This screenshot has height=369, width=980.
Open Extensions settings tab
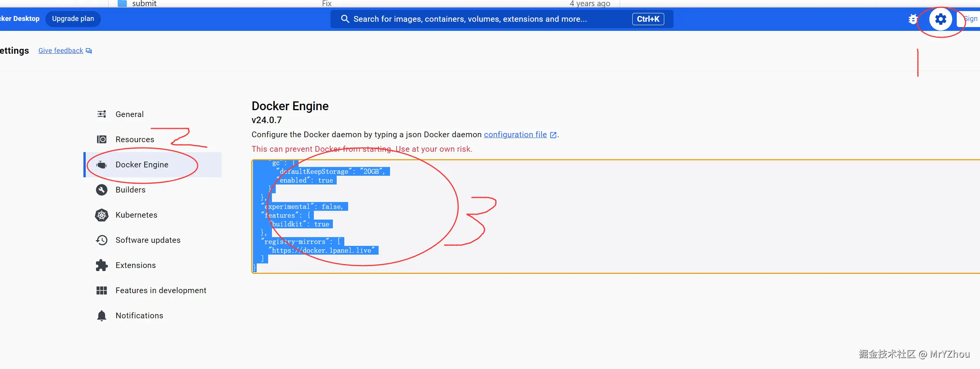153,265
